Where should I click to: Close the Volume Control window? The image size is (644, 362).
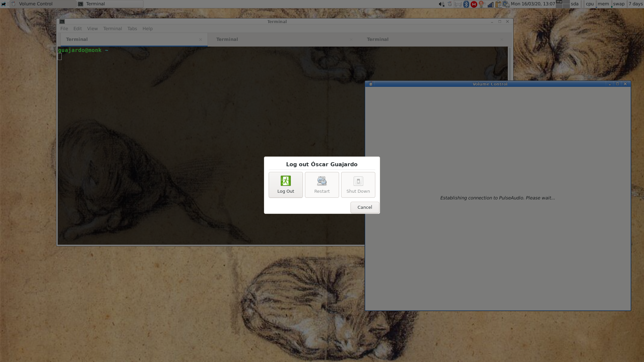point(625,84)
